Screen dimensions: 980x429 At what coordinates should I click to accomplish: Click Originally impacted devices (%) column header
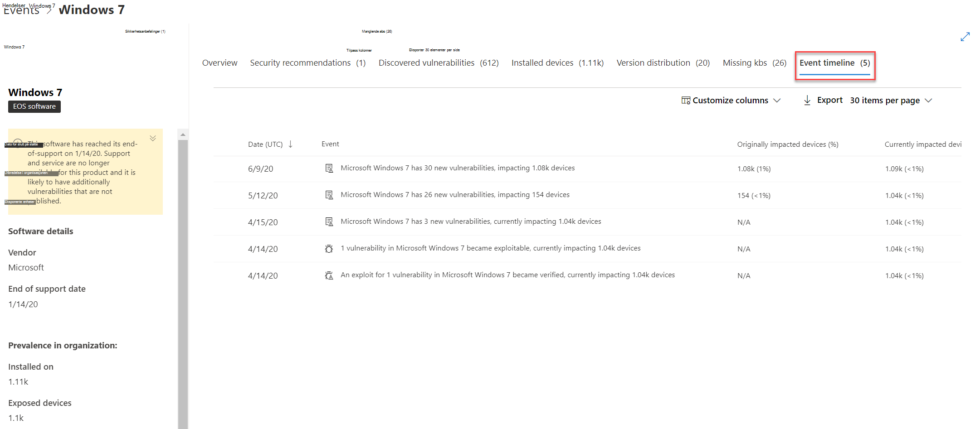(x=788, y=145)
